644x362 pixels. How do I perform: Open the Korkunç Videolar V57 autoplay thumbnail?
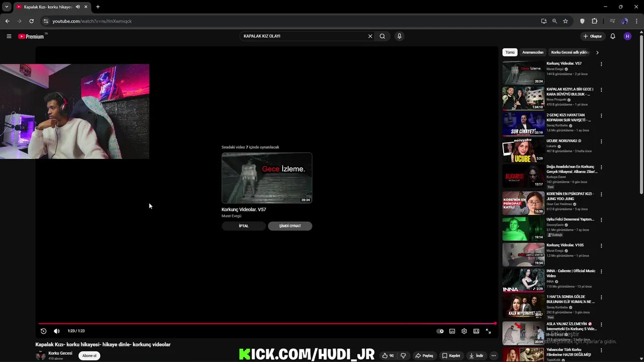(267, 178)
